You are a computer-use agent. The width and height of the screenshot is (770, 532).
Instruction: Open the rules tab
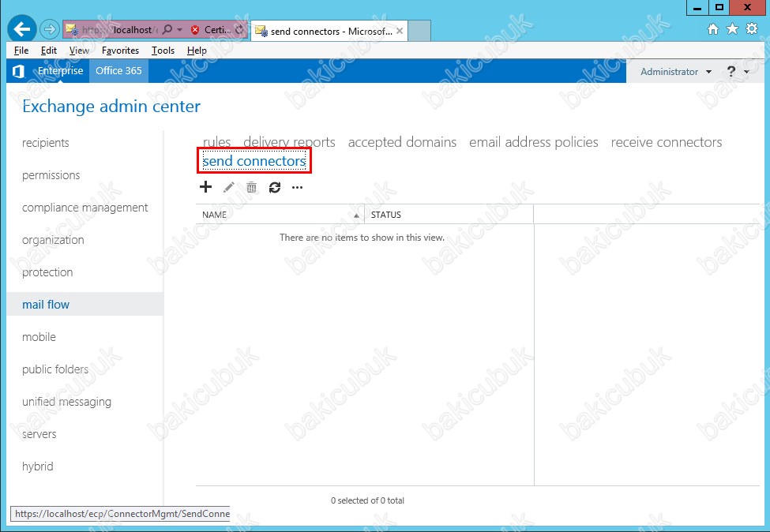click(x=216, y=142)
